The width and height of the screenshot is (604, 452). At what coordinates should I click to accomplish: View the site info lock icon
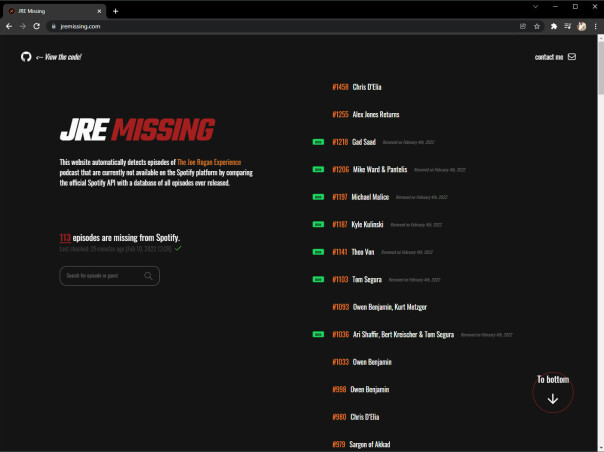coord(54,26)
